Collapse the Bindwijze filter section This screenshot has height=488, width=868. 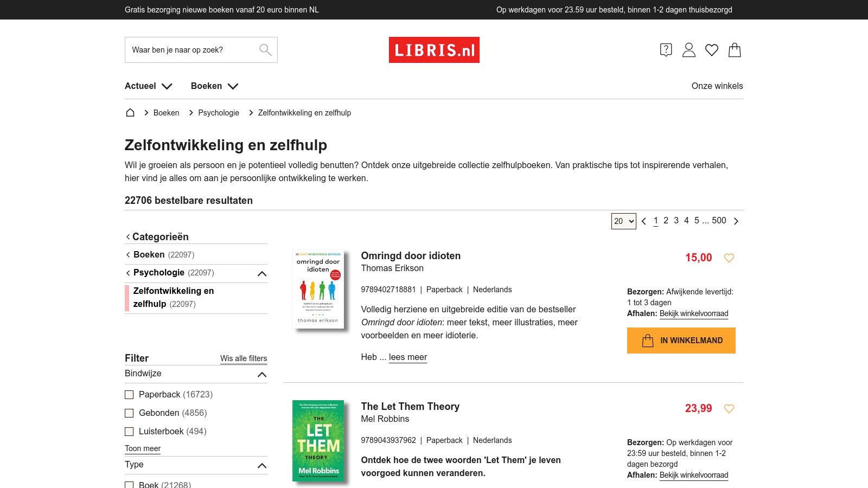click(262, 374)
